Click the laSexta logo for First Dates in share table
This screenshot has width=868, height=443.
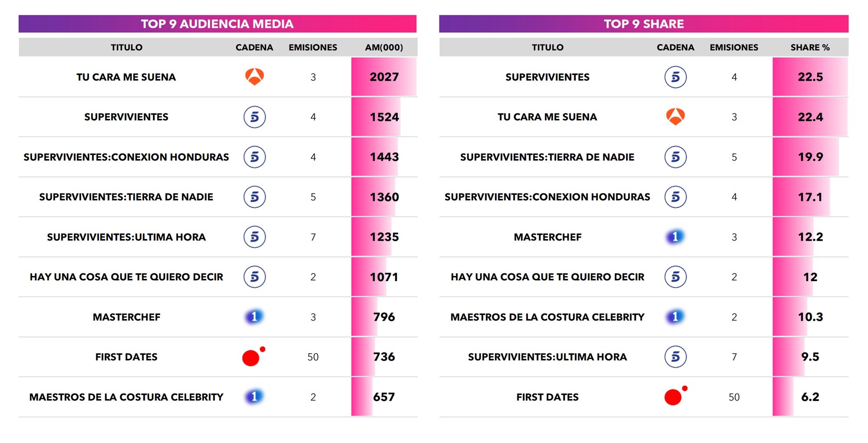[x=674, y=397]
